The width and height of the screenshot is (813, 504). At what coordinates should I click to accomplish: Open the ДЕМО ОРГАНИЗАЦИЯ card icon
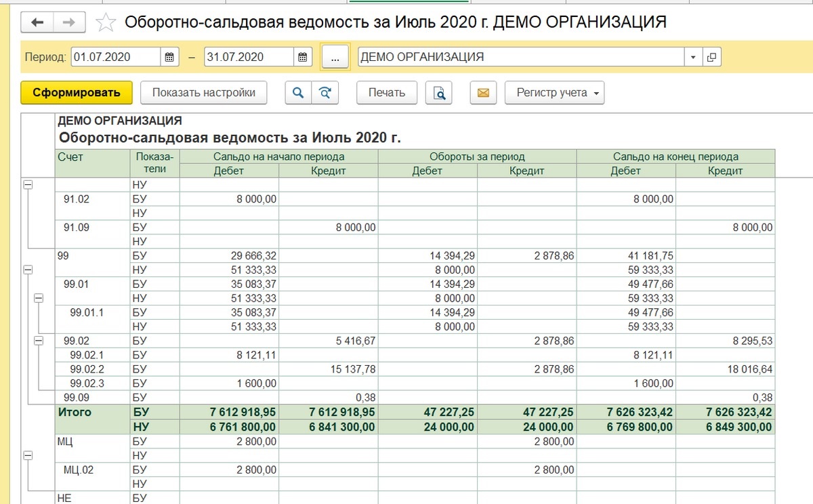[711, 58]
